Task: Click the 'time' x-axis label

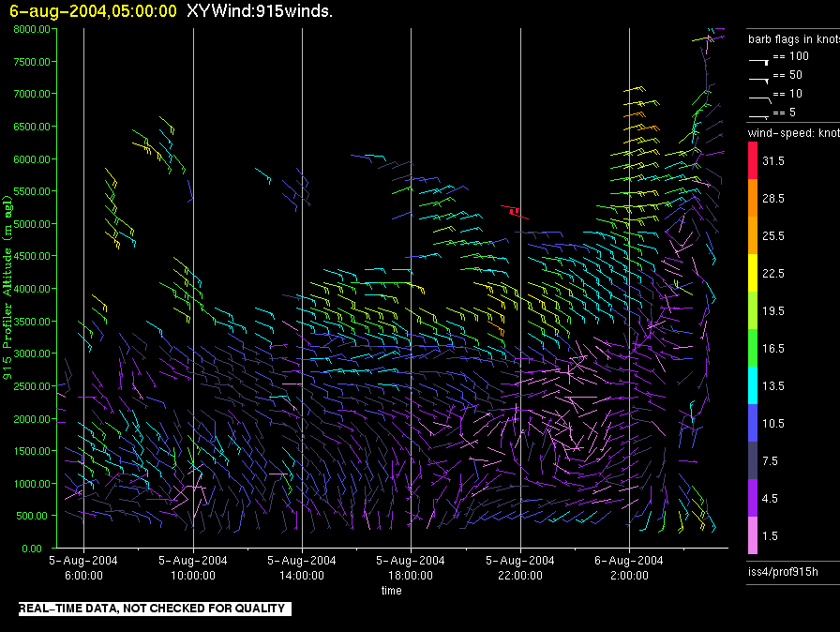Action: (x=392, y=590)
